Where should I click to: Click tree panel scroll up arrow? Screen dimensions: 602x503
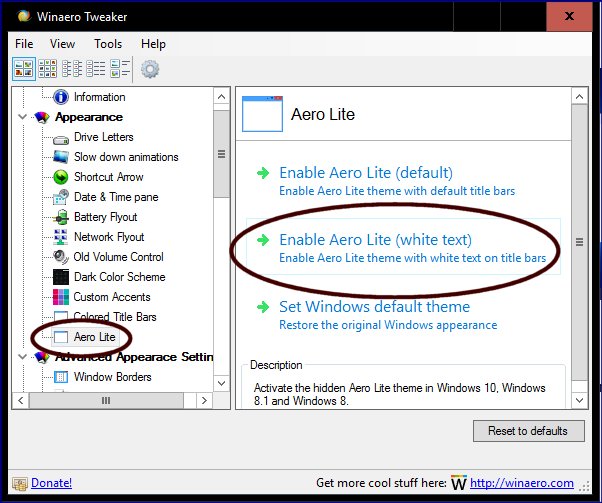[x=222, y=96]
